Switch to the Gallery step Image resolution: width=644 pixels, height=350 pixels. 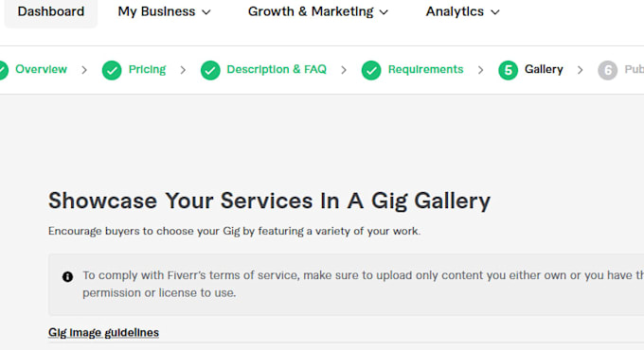point(544,69)
